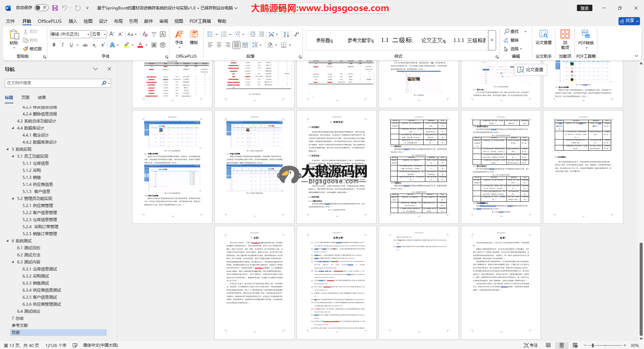Click the save icon in title bar
This screenshot has height=349, width=644.
55,8
